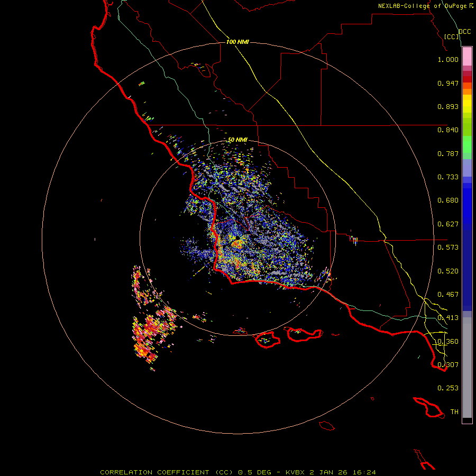Click the DCC product label
The height and width of the screenshot is (476, 476).
465,32
